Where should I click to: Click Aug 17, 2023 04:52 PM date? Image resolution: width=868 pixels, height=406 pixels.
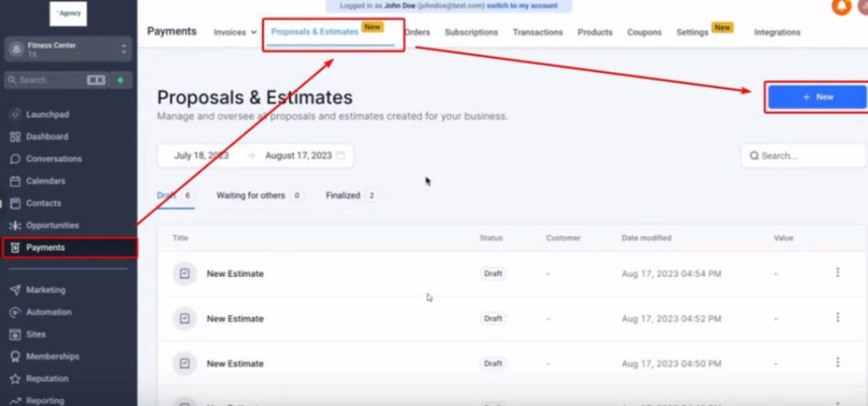pyautogui.click(x=671, y=319)
